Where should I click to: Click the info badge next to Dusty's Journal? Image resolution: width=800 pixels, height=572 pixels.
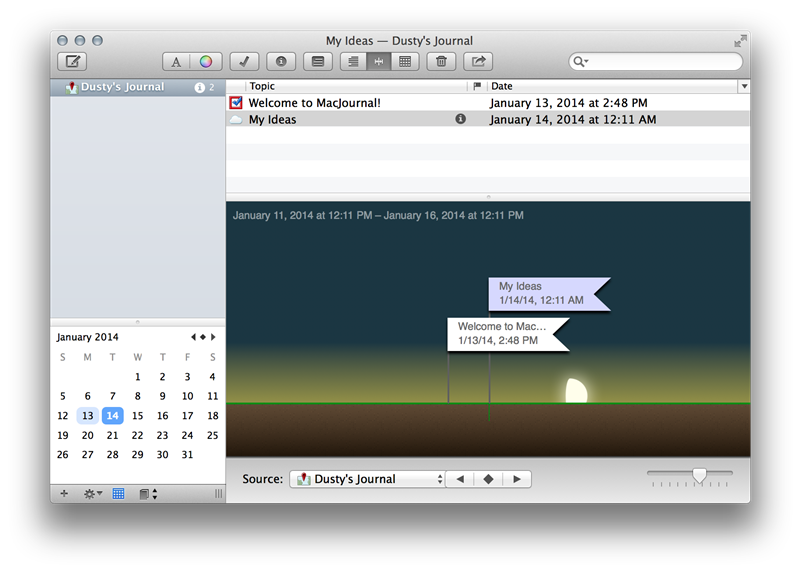pos(199,88)
